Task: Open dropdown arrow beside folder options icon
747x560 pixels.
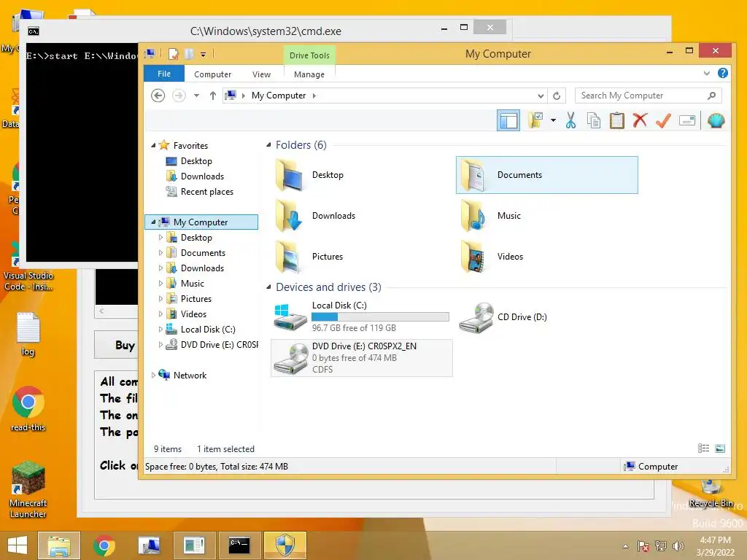Action: coord(553,120)
